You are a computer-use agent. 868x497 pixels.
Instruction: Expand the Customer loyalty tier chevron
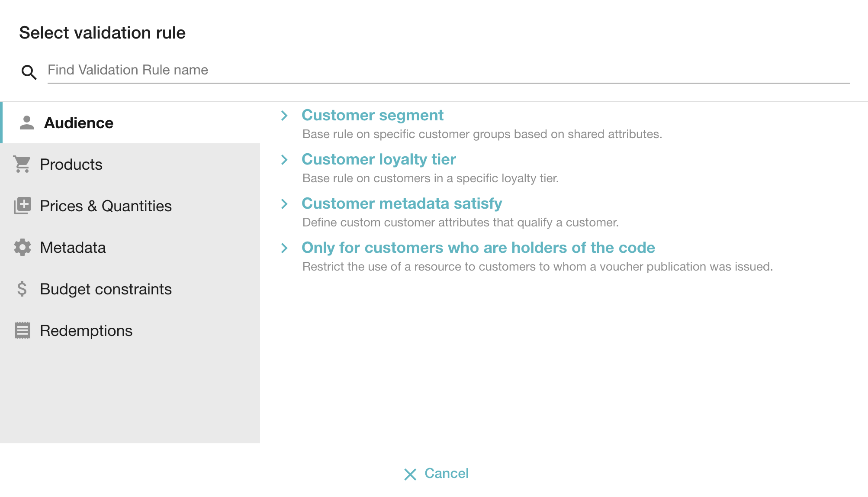pos(284,160)
